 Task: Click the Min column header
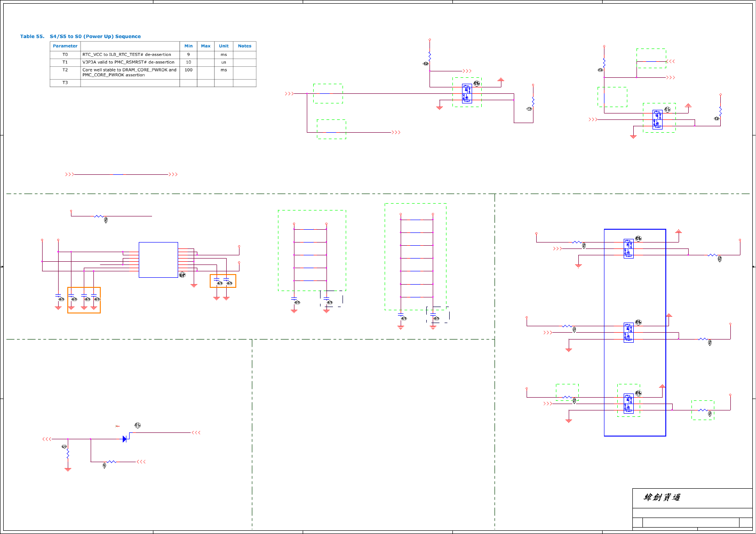[x=188, y=46]
